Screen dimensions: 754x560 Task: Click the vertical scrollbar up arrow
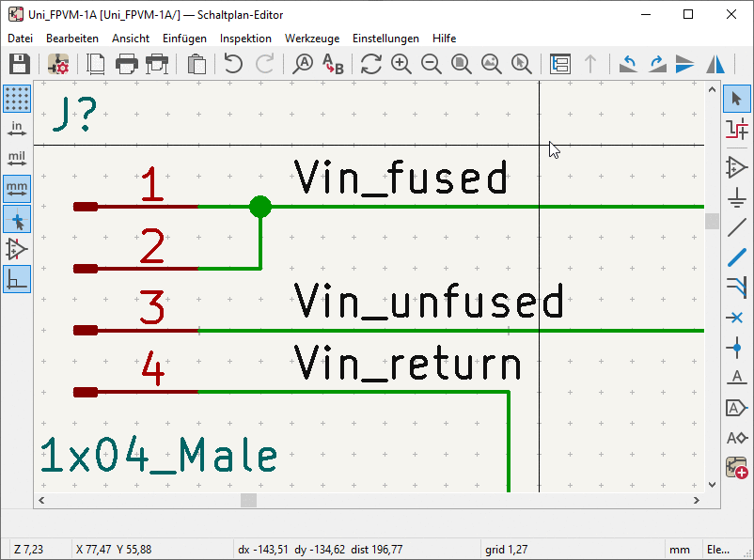click(x=713, y=89)
